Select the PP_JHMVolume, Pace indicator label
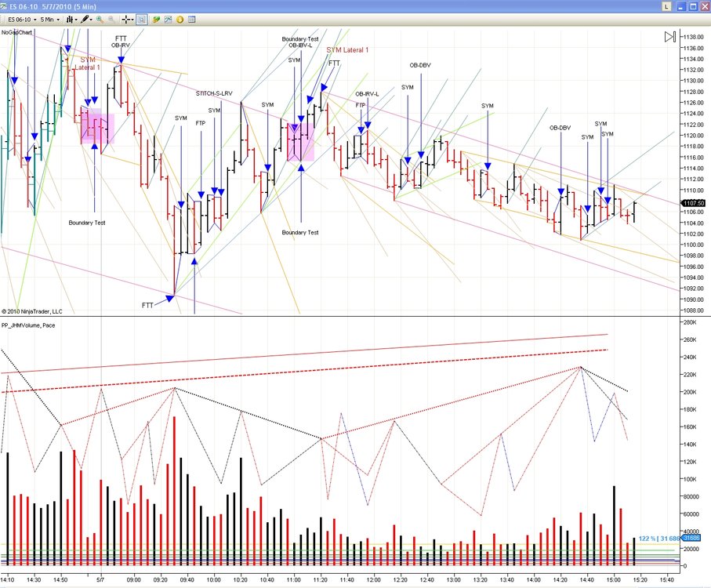Viewport: 711px width, 588px height. tap(28, 325)
